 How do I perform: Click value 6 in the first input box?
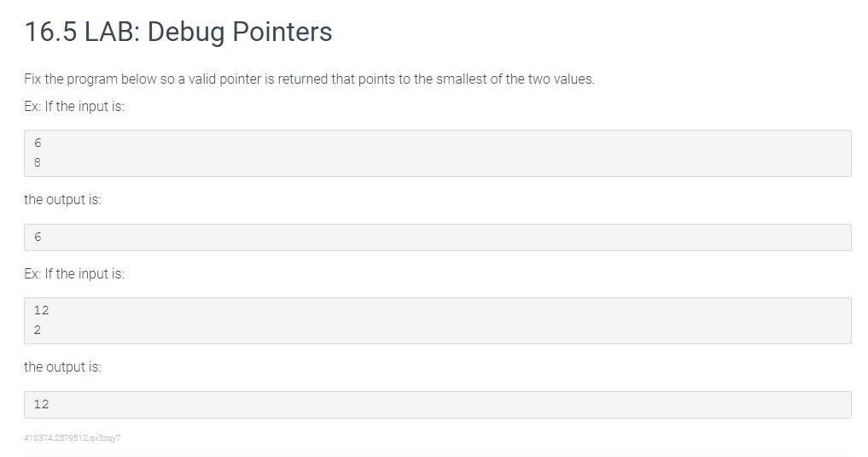38,143
